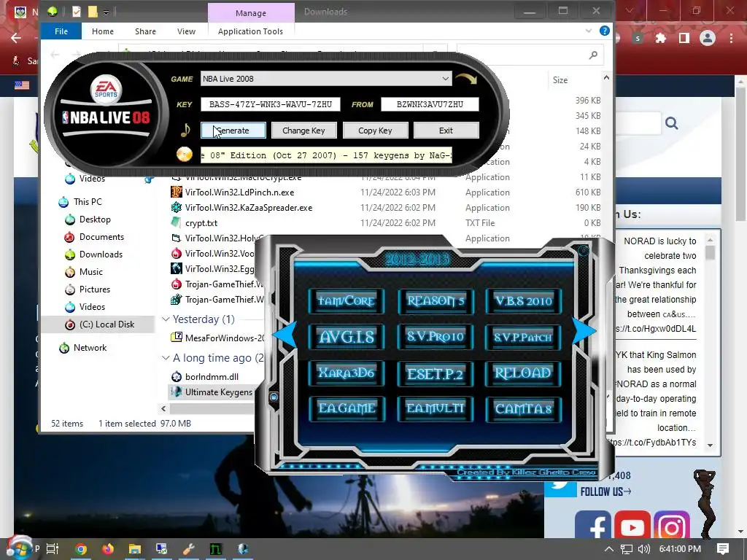Open the Facebook icon on webpage
This screenshot has height=560, width=747.
coord(592,525)
